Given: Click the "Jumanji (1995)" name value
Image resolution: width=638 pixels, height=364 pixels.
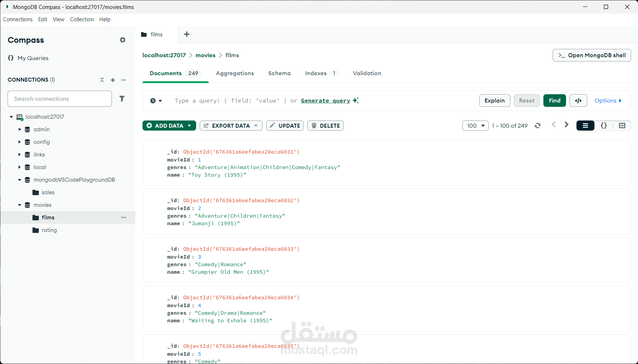Looking at the screenshot, I should [x=214, y=224].
